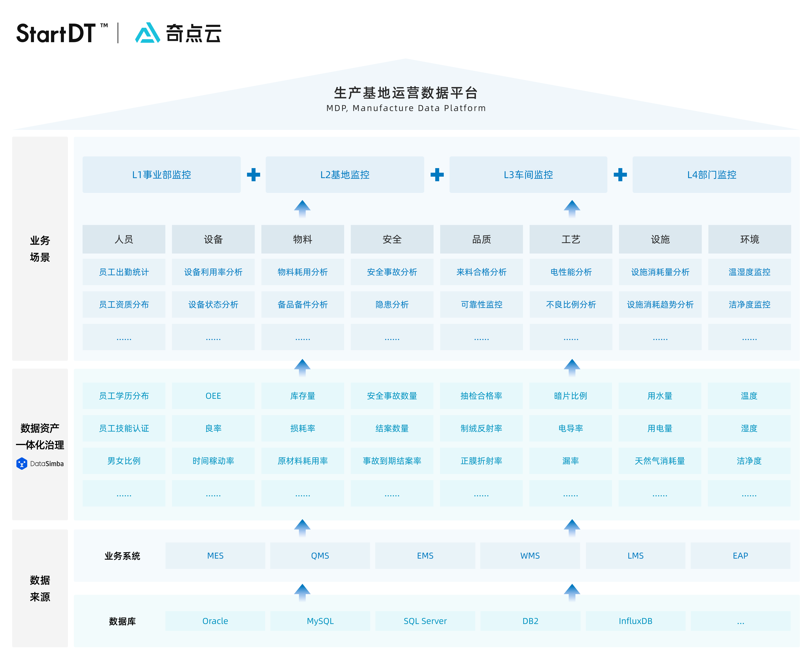The image size is (812, 657).
Task: Select the L4部门监控 box
Action: coord(712,175)
